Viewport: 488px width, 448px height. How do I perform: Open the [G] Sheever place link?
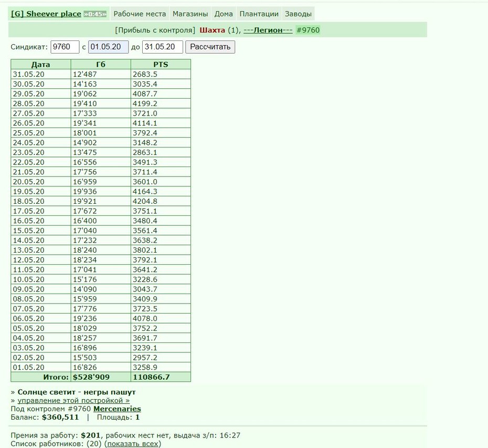(x=46, y=14)
